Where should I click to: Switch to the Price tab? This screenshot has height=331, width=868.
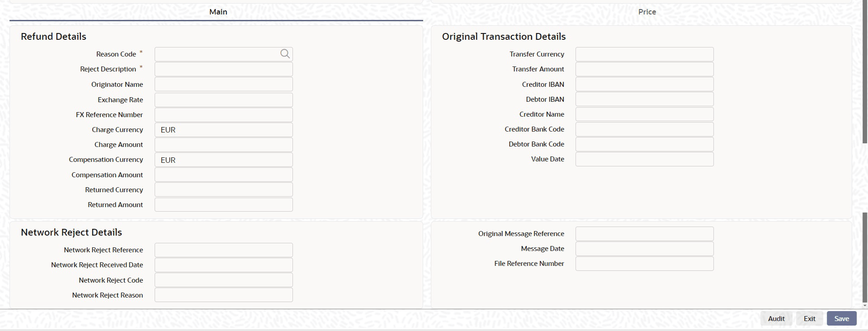(647, 12)
